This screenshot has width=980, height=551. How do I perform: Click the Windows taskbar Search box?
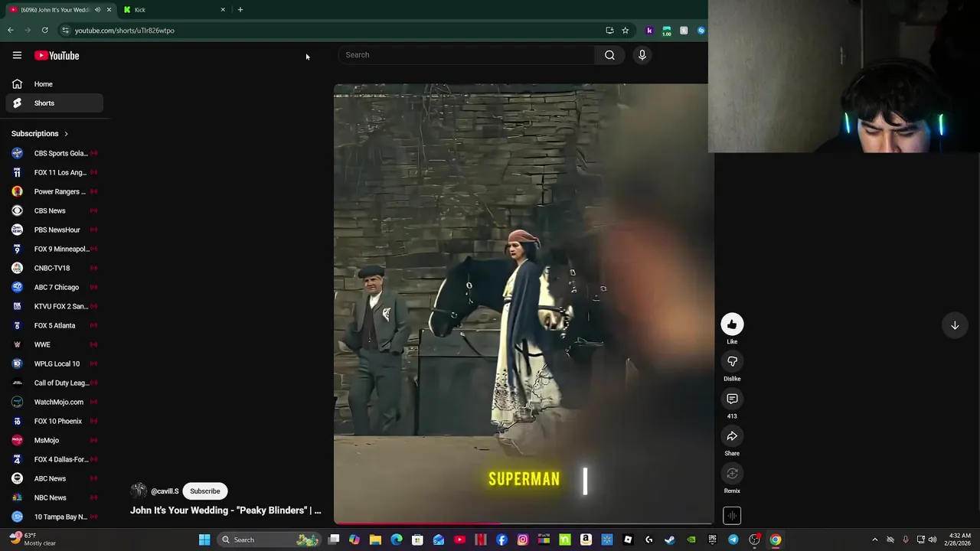268,540
